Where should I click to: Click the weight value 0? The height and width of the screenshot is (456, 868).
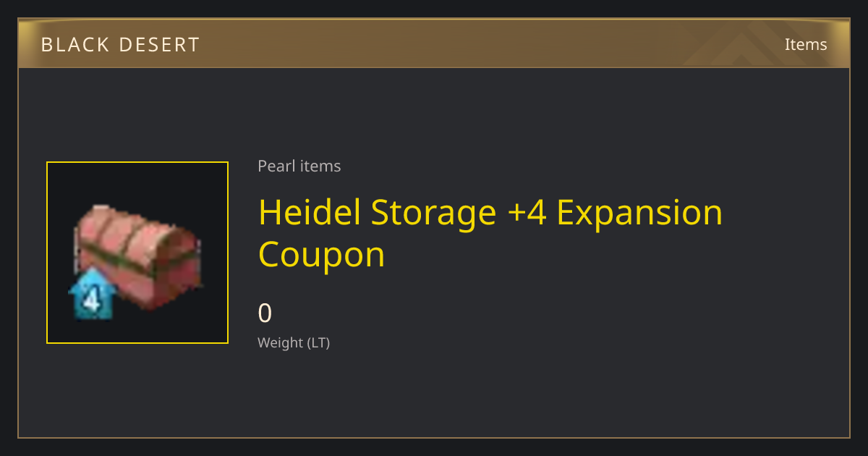tap(265, 313)
